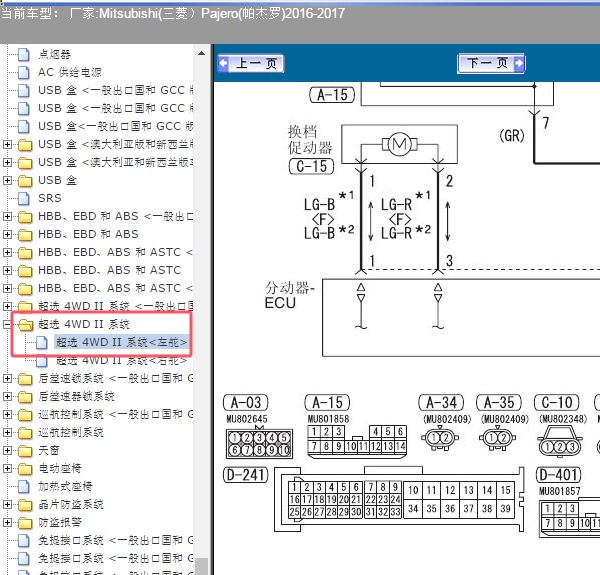Image resolution: width=600 pixels, height=575 pixels.
Task: Select the 防盗报警 folder label
Action: pyautogui.click(x=60, y=522)
